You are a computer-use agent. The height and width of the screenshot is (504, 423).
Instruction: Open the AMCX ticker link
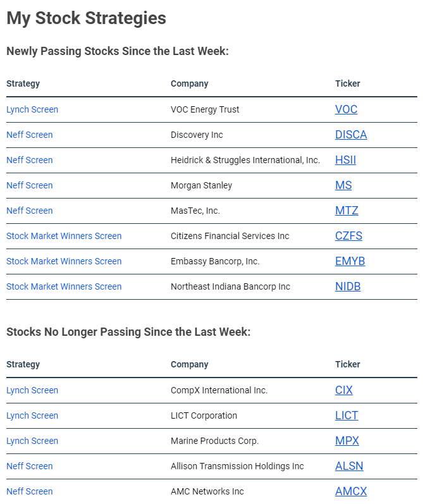(x=351, y=491)
